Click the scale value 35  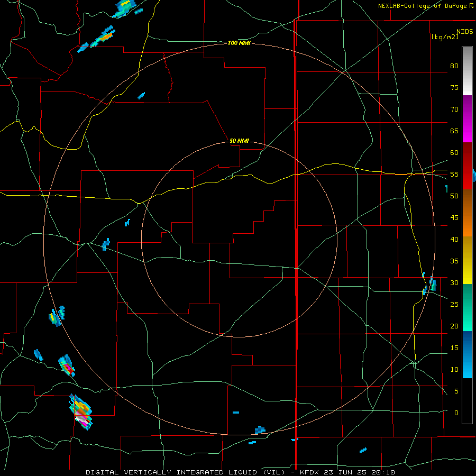(x=454, y=261)
